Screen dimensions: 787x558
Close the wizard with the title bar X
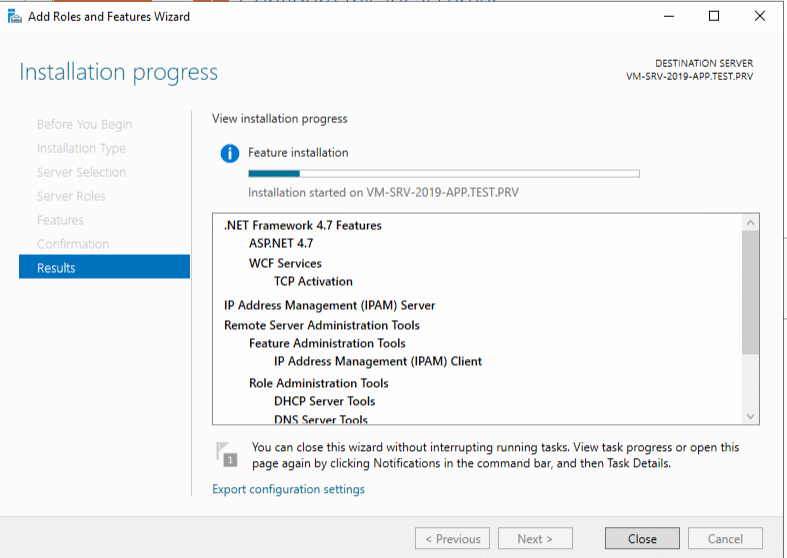tap(759, 17)
